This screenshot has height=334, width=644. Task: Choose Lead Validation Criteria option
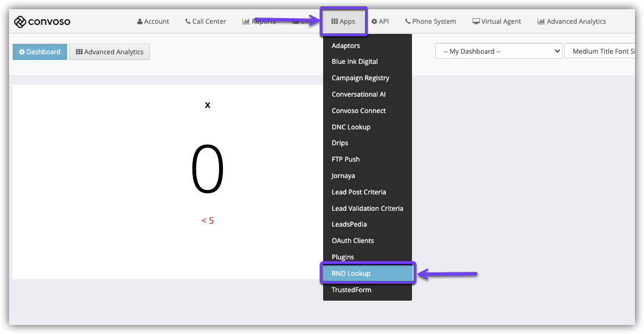(367, 209)
